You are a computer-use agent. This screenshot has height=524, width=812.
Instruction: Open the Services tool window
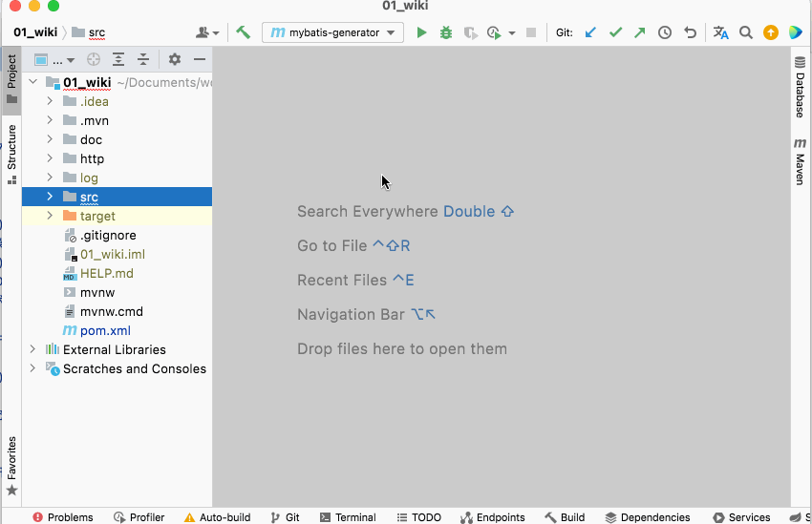click(x=741, y=517)
